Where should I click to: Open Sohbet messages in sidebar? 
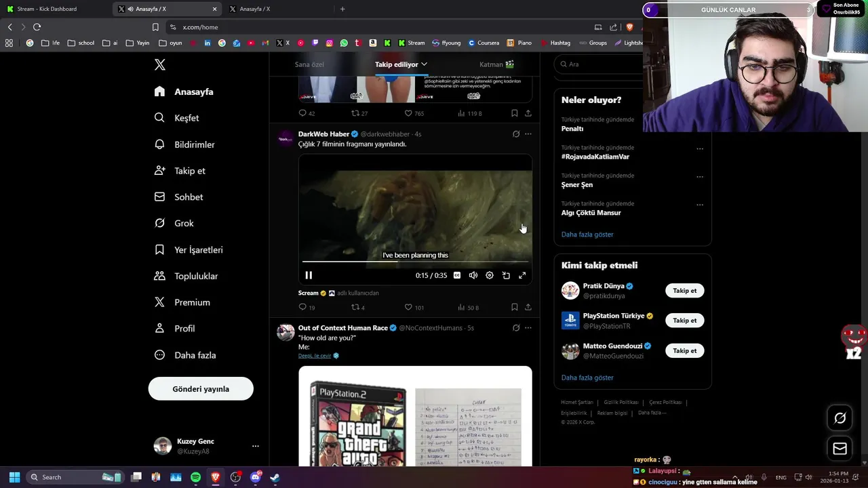pos(179,197)
